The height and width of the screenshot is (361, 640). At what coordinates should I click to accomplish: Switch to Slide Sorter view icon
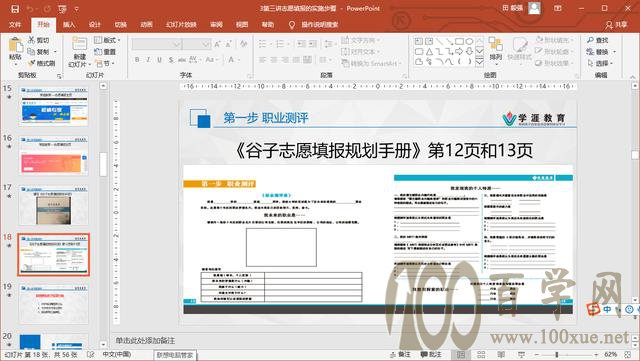(481, 354)
